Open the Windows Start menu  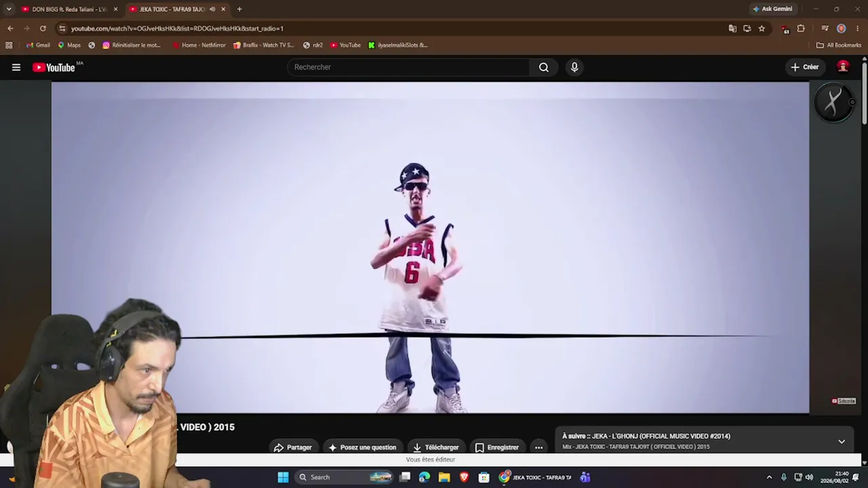[283, 477]
